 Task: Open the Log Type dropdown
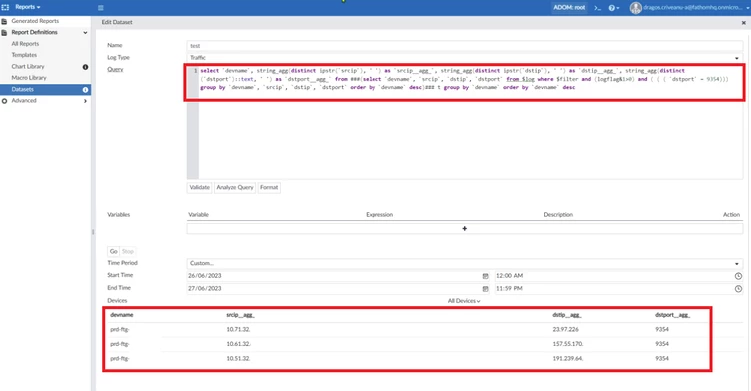(x=465, y=58)
